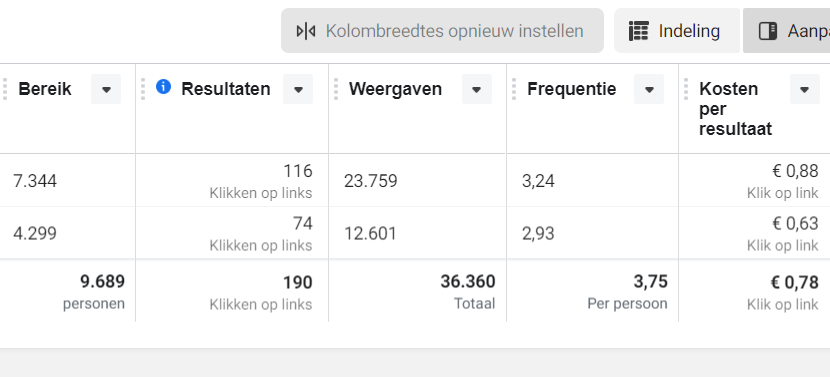Grab the Weergaven column drag handle

coord(336,89)
